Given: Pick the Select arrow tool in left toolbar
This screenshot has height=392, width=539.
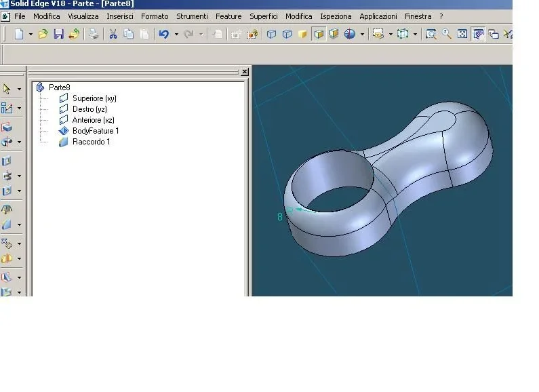Looking at the screenshot, I should tap(7, 89).
